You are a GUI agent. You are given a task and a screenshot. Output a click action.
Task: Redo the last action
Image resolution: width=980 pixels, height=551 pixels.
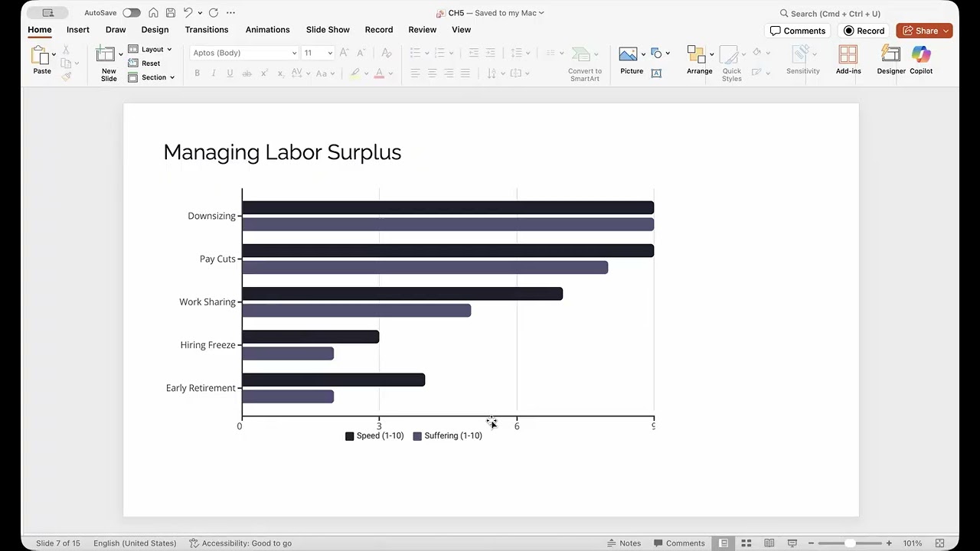[x=214, y=13]
